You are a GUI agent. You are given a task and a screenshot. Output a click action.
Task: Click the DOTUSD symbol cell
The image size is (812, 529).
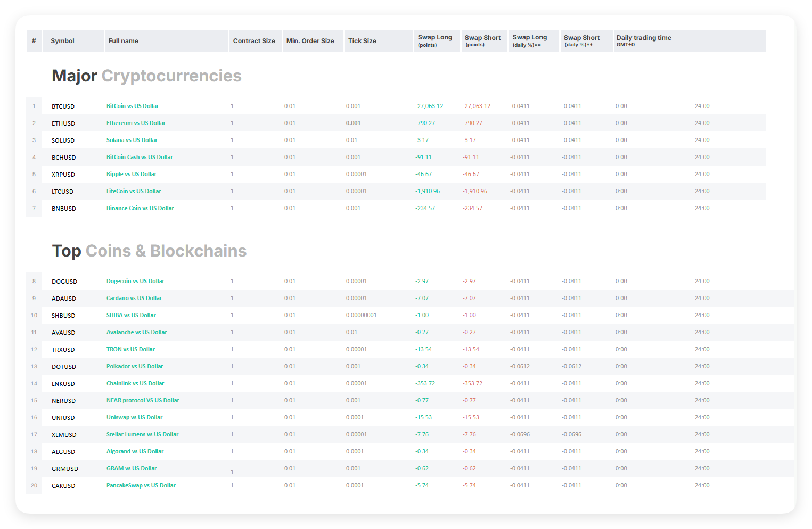click(64, 367)
